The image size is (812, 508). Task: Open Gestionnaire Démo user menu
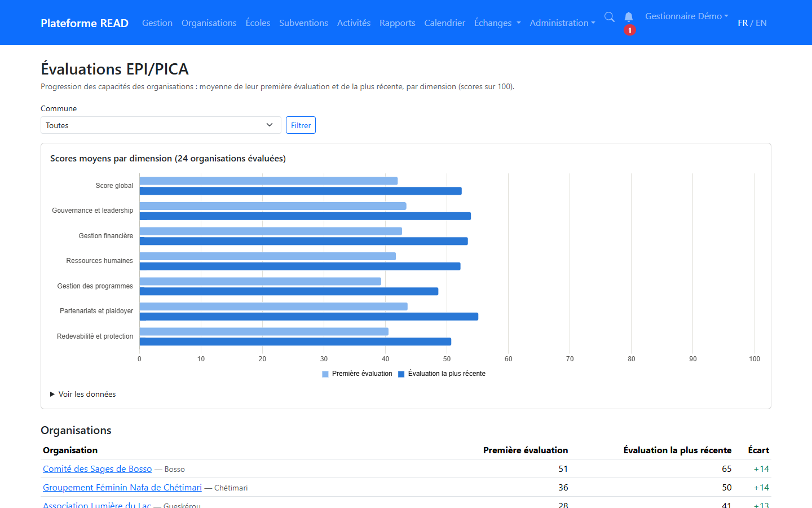pos(687,16)
